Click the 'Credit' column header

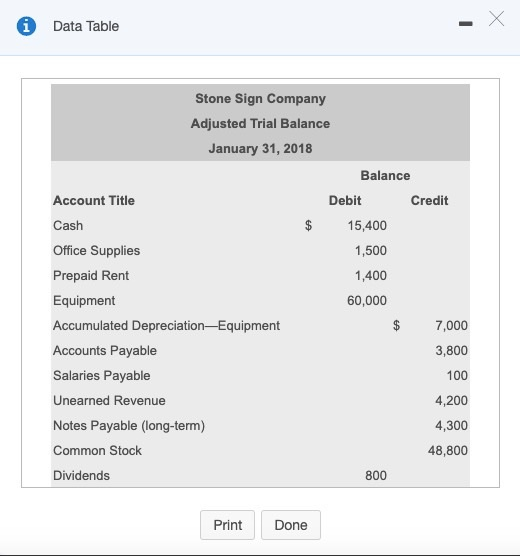[429, 201]
